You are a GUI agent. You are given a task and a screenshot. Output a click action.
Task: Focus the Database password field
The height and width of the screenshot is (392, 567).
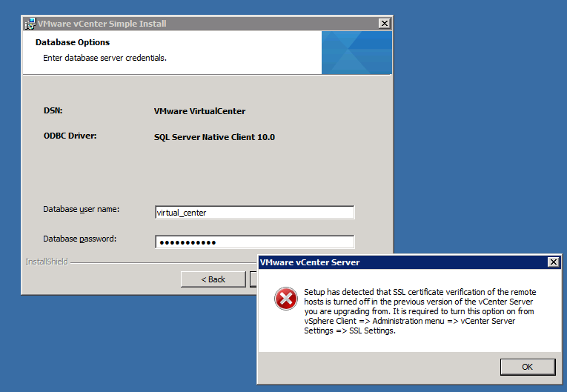coord(254,242)
